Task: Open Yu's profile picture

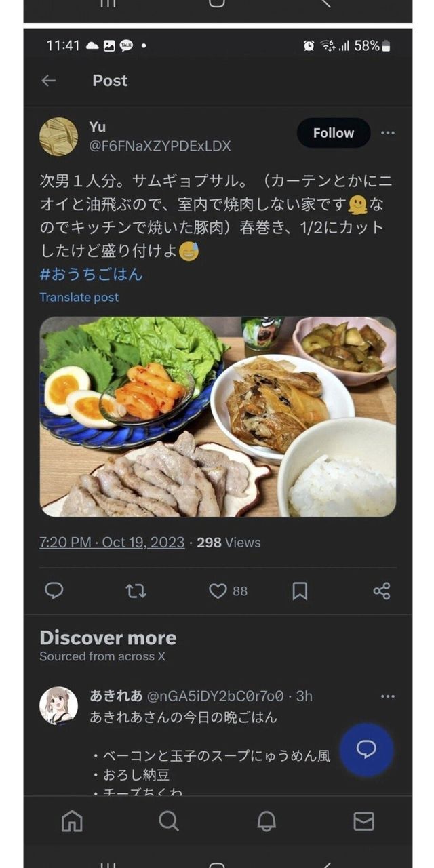Action: [58, 136]
